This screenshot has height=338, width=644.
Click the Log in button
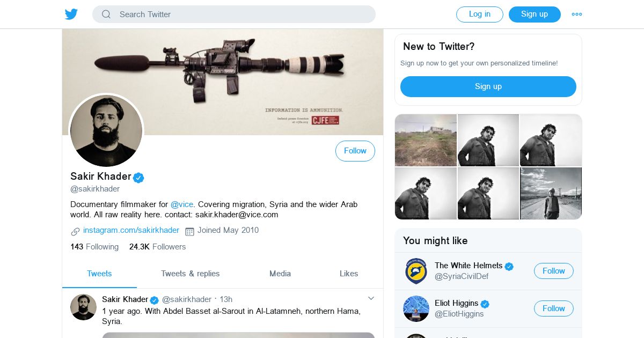click(480, 14)
